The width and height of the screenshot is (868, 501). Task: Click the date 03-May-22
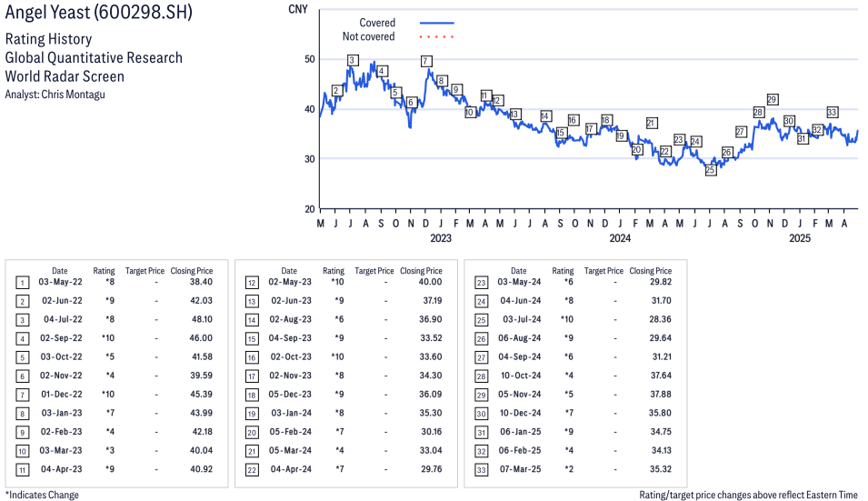pyautogui.click(x=60, y=282)
